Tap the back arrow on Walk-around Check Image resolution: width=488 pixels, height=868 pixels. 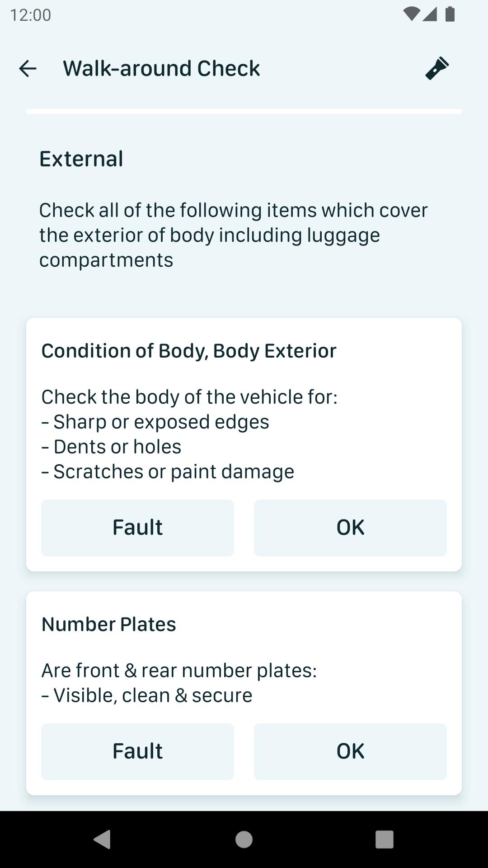(x=28, y=69)
